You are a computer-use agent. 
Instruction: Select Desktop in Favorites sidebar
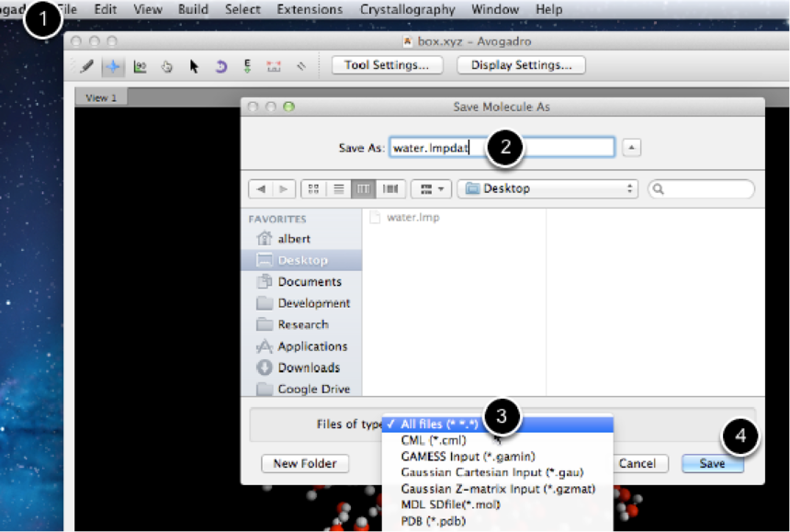click(300, 260)
